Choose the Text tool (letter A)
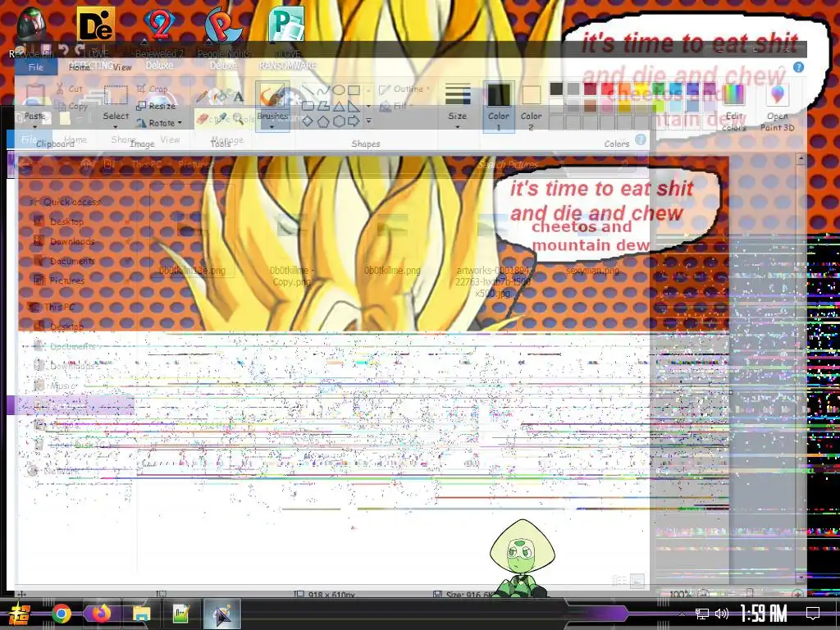 (x=239, y=97)
